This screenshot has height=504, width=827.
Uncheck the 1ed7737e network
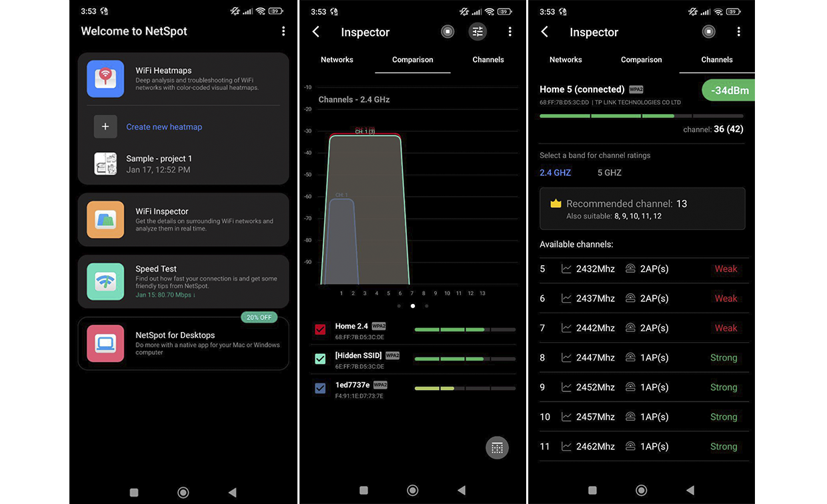coord(319,387)
